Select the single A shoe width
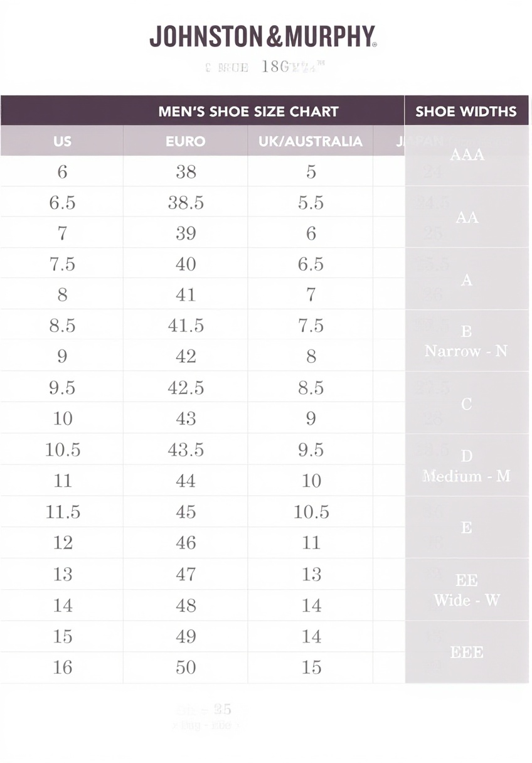The width and height of the screenshot is (532, 763). 467,280
